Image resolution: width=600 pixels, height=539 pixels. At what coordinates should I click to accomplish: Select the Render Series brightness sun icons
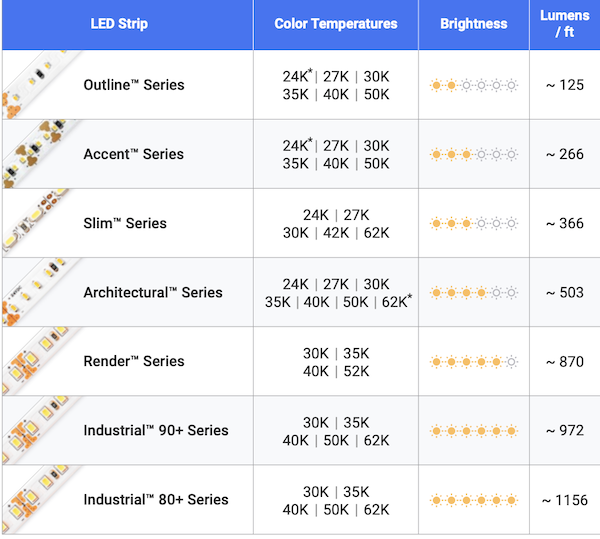(x=475, y=361)
